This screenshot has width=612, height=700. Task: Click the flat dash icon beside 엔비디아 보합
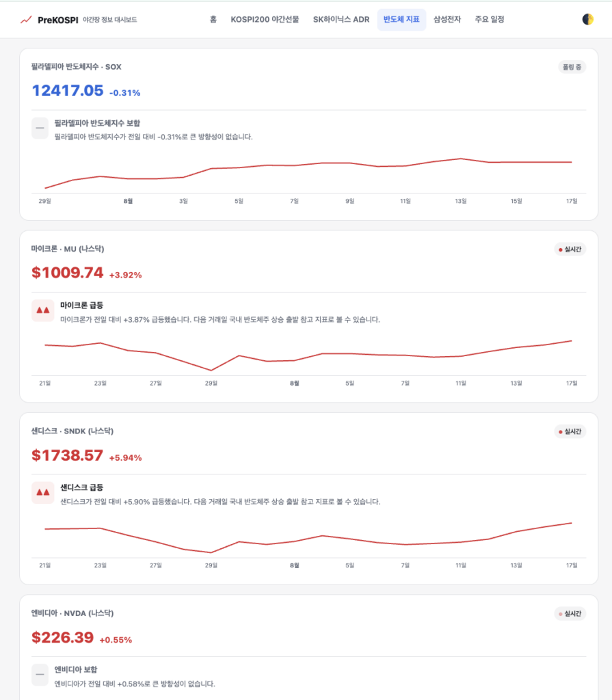40,675
